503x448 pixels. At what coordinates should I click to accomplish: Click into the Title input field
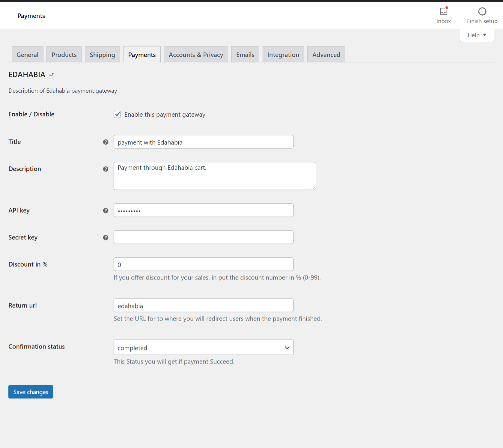tap(203, 142)
